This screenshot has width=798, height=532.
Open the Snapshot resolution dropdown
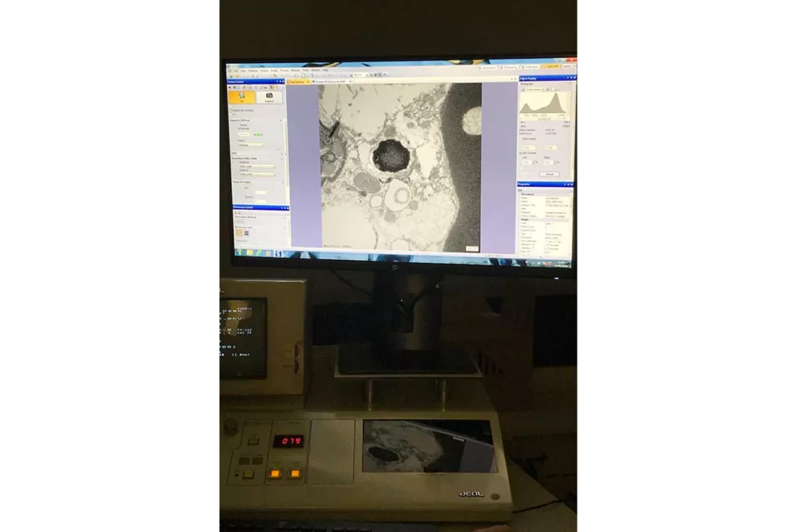coord(257,174)
